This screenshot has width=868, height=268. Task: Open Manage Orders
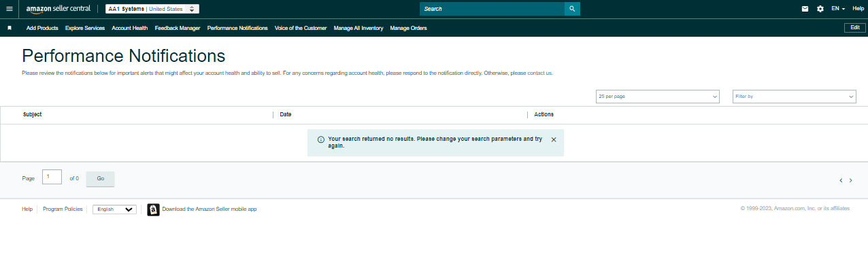pos(408,28)
